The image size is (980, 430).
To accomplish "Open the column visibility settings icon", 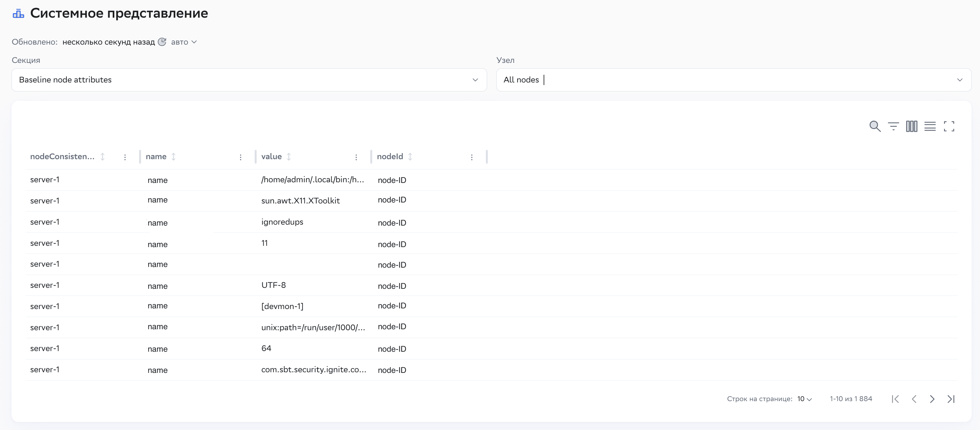I will [912, 126].
